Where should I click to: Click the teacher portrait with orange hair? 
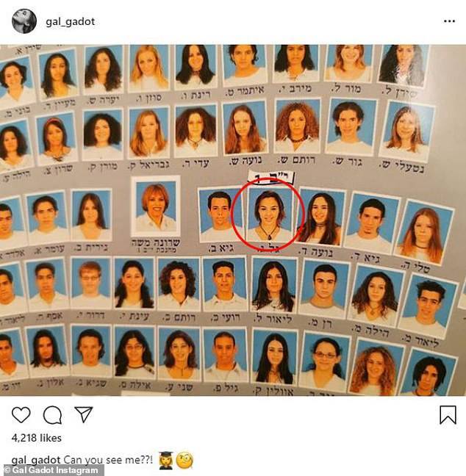[x=156, y=207]
